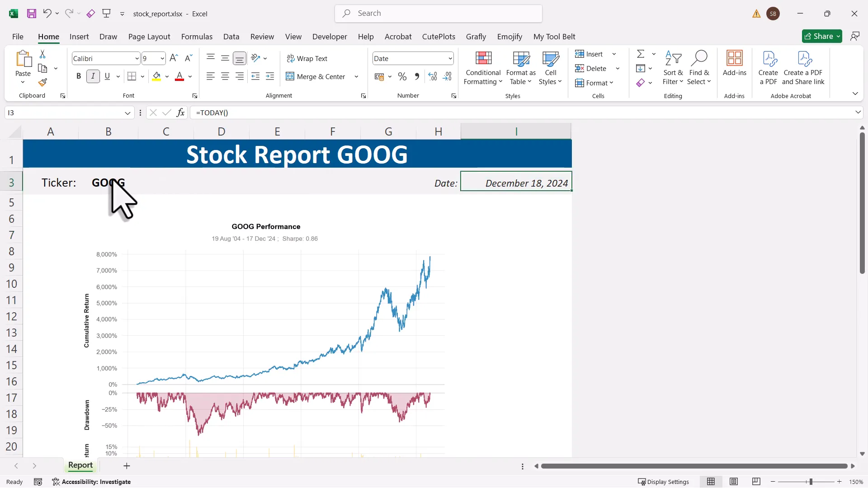Switch to the Formulas ribbon tab
This screenshot has height=488, width=868.
click(197, 37)
